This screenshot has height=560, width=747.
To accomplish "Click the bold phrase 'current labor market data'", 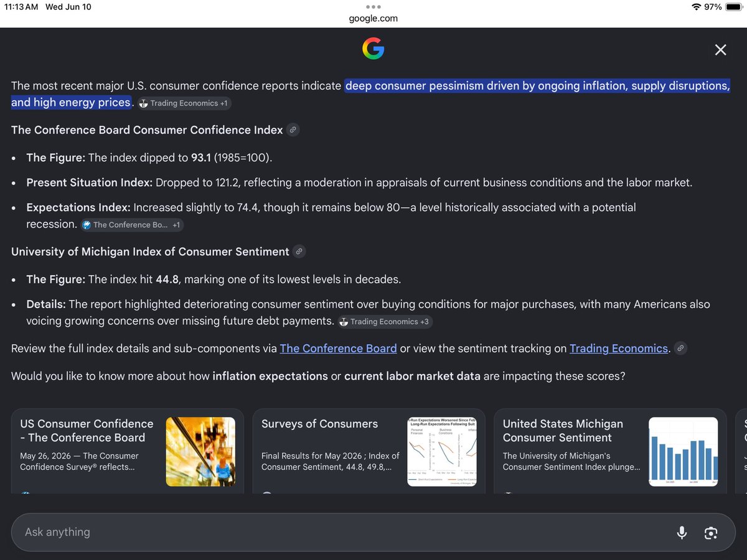I will pyautogui.click(x=413, y=376).
